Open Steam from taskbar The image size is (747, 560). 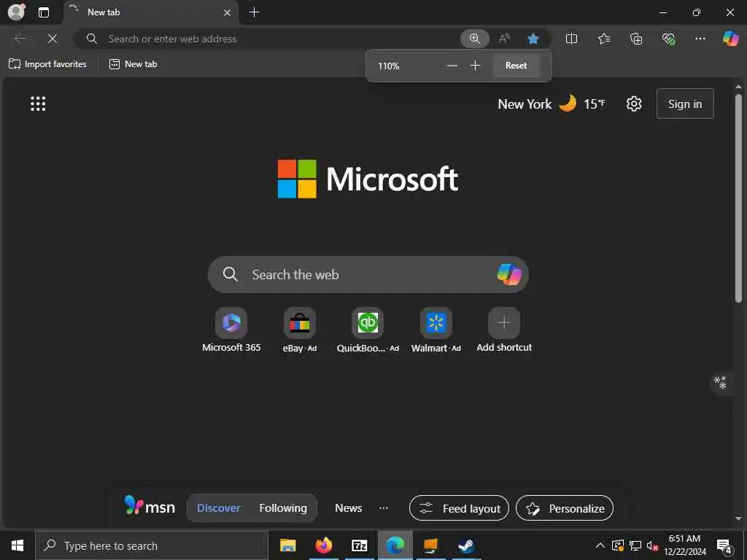466,545
